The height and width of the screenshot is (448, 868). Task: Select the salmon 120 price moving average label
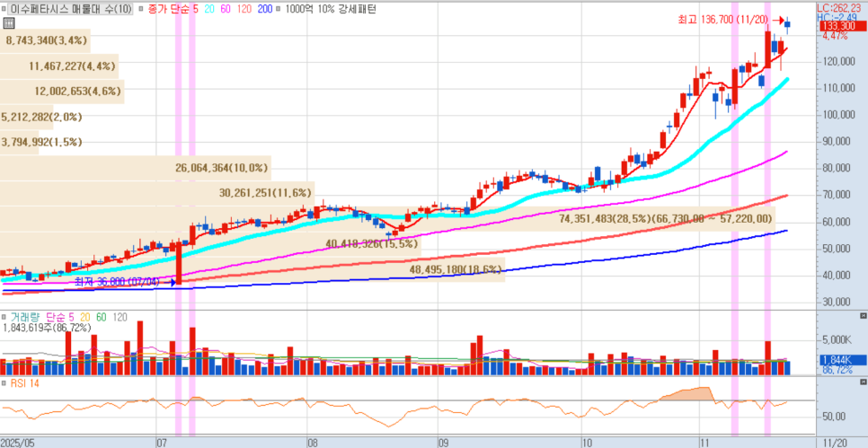pyautogui.click(x=246, y=9)
